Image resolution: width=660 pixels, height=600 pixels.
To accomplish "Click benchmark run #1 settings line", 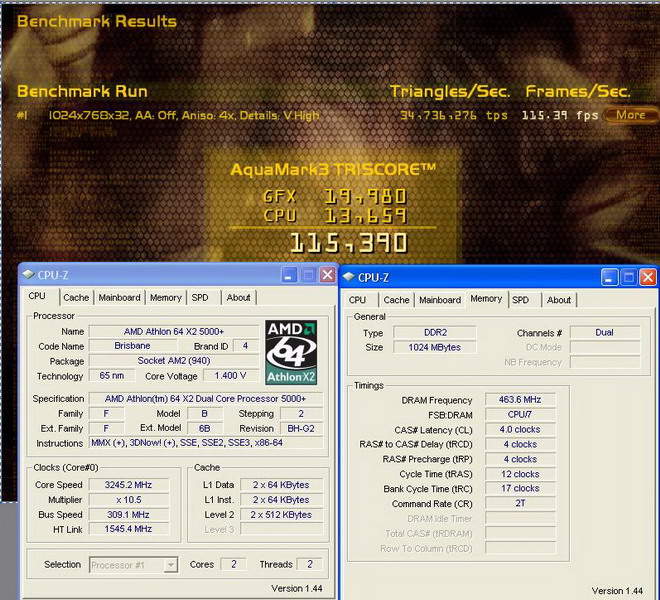I will click(x=184, y=115).
